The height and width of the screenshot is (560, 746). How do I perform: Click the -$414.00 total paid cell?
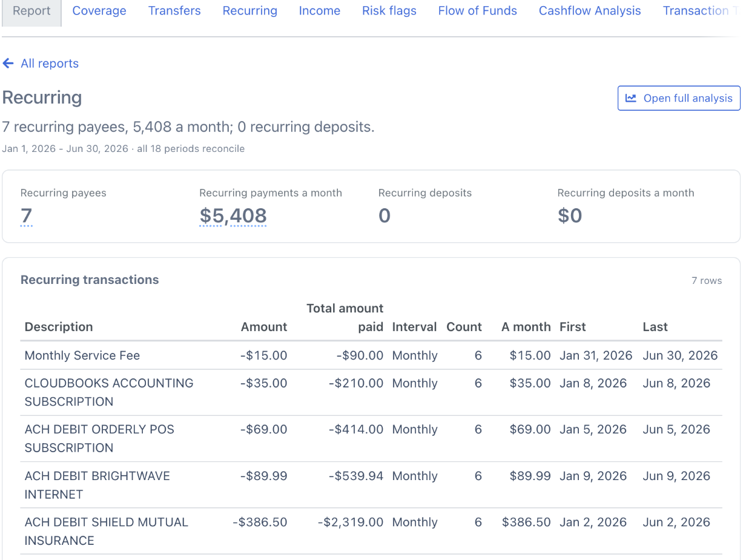(x=356, y=429)
